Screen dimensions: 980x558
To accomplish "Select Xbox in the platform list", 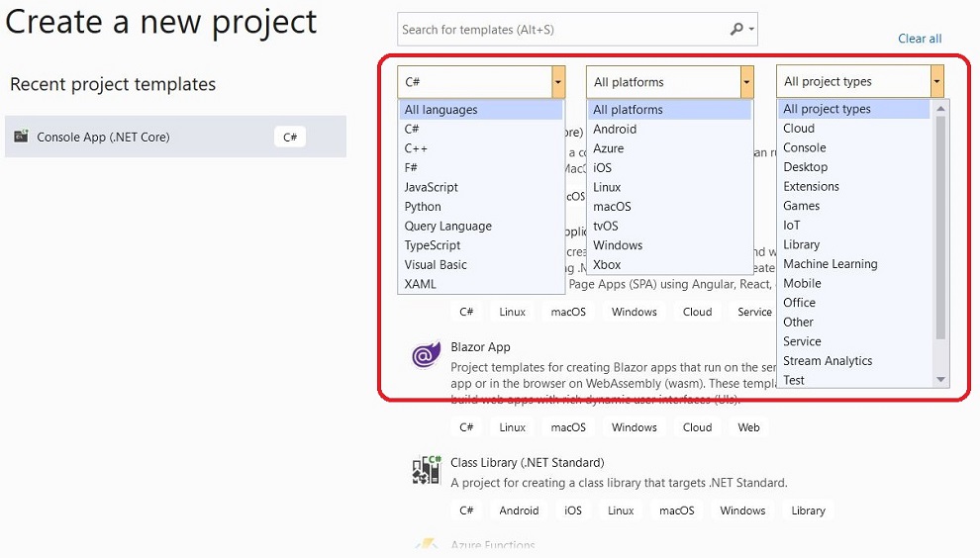I will pyautogui.click(x=669, y=264).
